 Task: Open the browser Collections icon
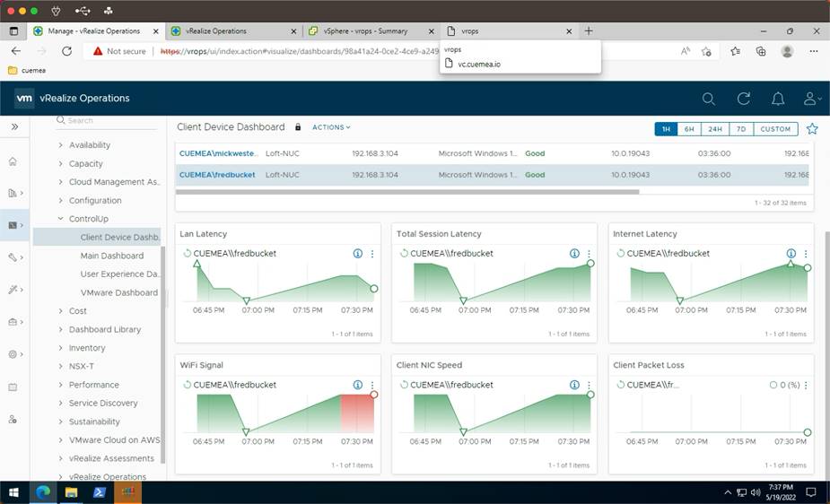[x=761, y=51]
